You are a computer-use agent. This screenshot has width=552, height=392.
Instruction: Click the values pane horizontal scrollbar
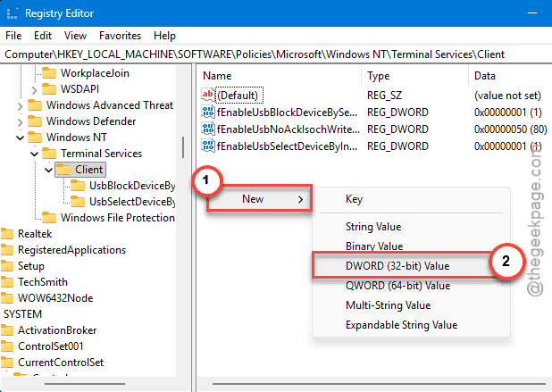[x=379, y=384]
